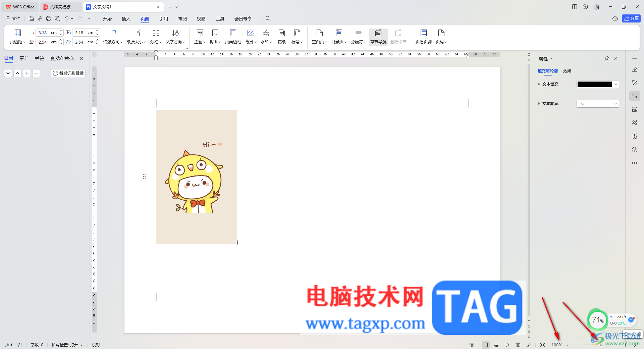Toggle writing mode brush icon in status bar
This screenshot has width=644, height=349.
tap(529, 345)
